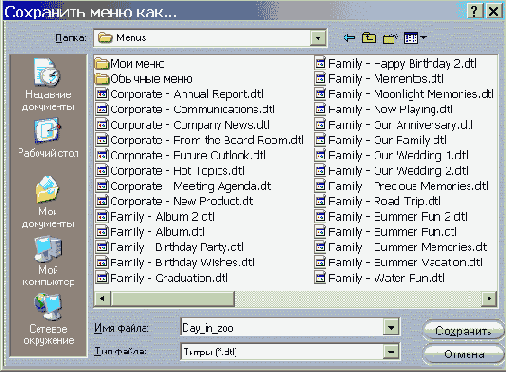The height and width of the screenshot is (372, 506).
Task: Click icon of Corporate - Meeting Agenda file
Action: tap(102, 186)
